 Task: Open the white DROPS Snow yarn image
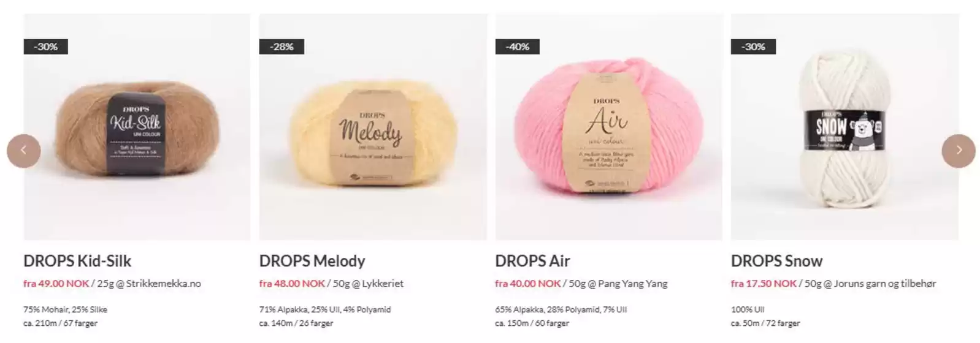844,127
